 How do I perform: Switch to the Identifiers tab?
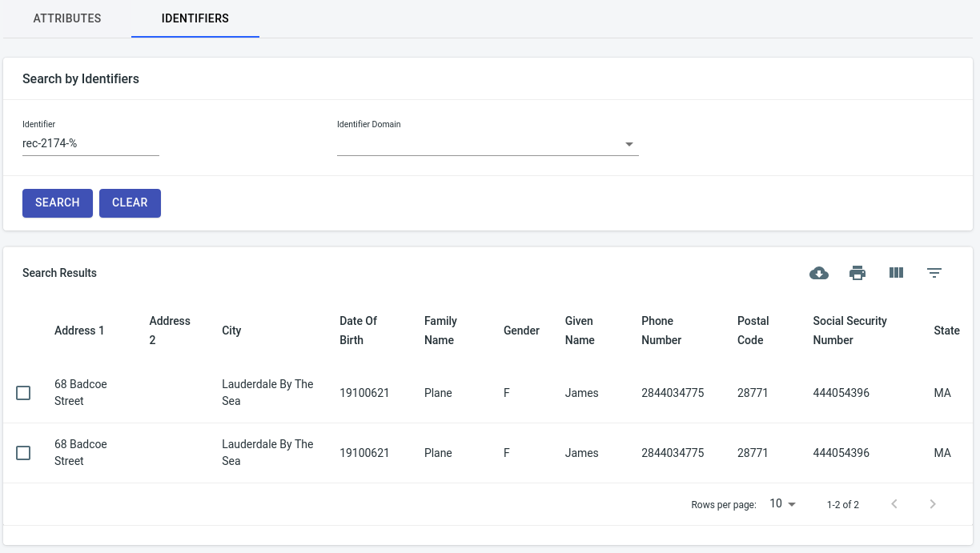(195, 18)
